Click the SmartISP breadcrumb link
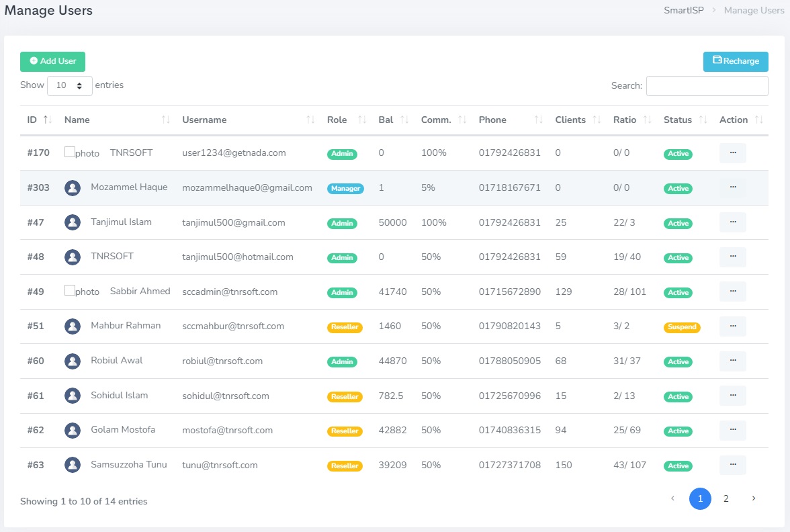790x532 pixels. pos(683,10)
